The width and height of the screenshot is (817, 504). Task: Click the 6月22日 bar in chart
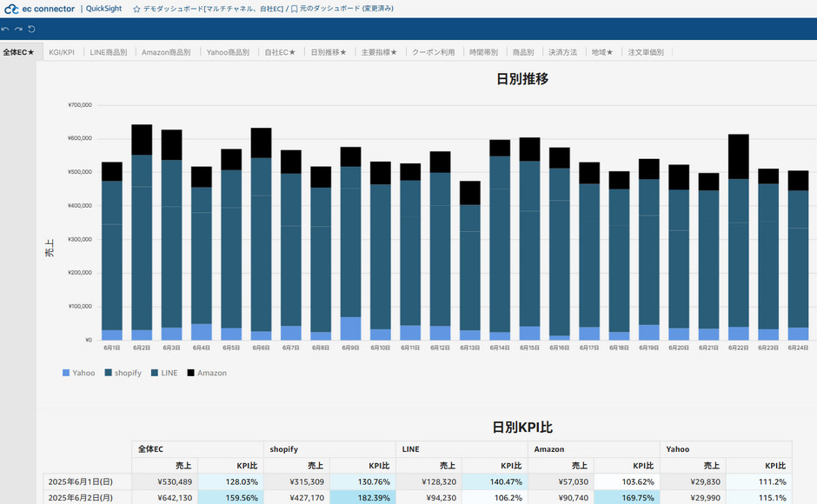739,243
